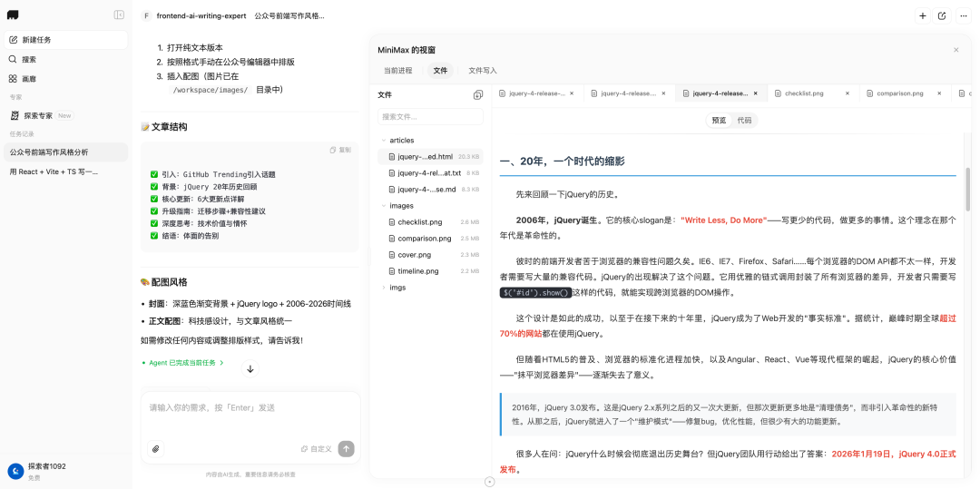Viewport: 980px width, 489px height.
Task: Open the React + Vite + TS task record
Action: 65,171
